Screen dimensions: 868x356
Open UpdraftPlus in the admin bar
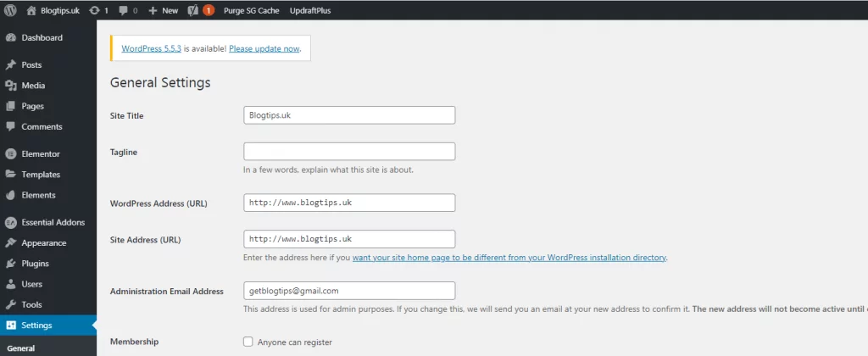[x=310, y=10]
